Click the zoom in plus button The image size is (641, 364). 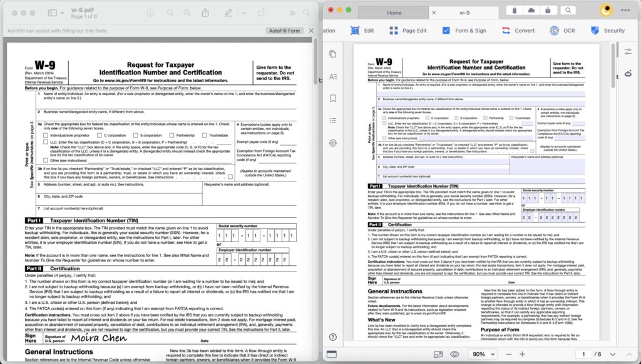pyautogui.click(x=521, y=354)
